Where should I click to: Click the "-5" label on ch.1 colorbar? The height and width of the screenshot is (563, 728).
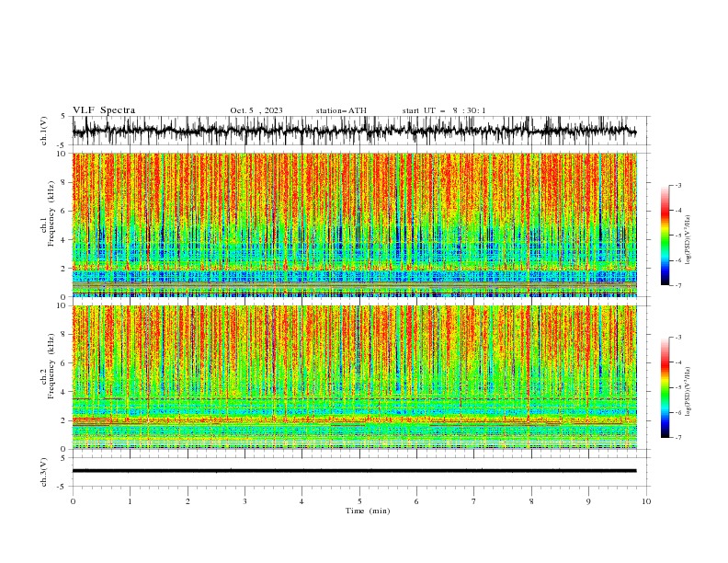(x=677, y=236)
